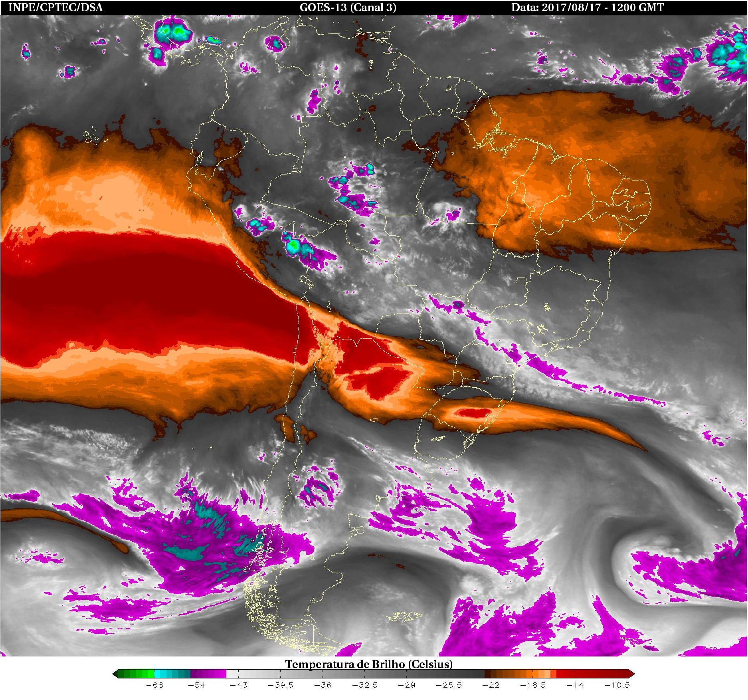The width and height of the screenshot is (748, 700).
Task: Click the -36 scale label
Action: click(323, 685)
